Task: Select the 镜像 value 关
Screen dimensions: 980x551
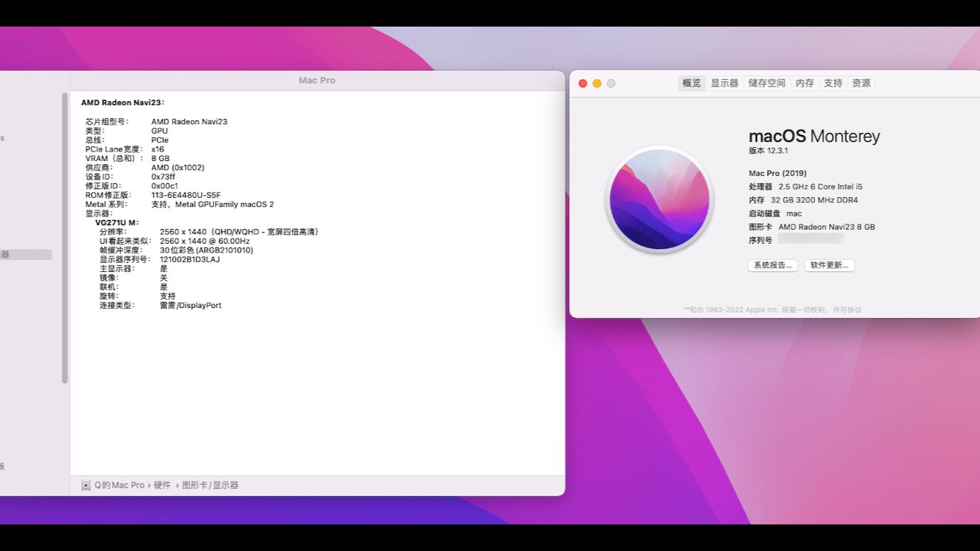Action: [x=163, y=278]
